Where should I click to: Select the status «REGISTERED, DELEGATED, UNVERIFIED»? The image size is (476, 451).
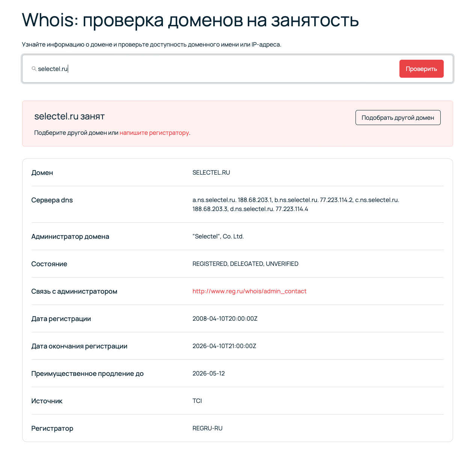pos(246,264)
